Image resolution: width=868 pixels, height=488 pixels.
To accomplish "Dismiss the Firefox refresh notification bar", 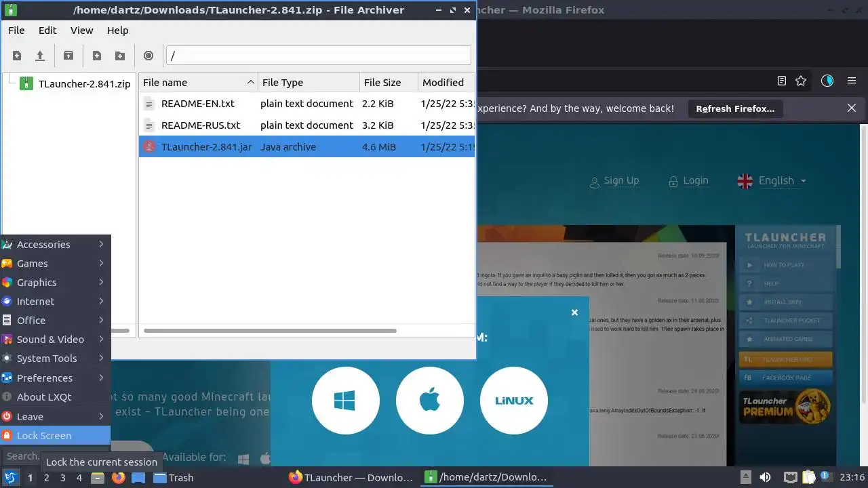I will pos(852,108).
